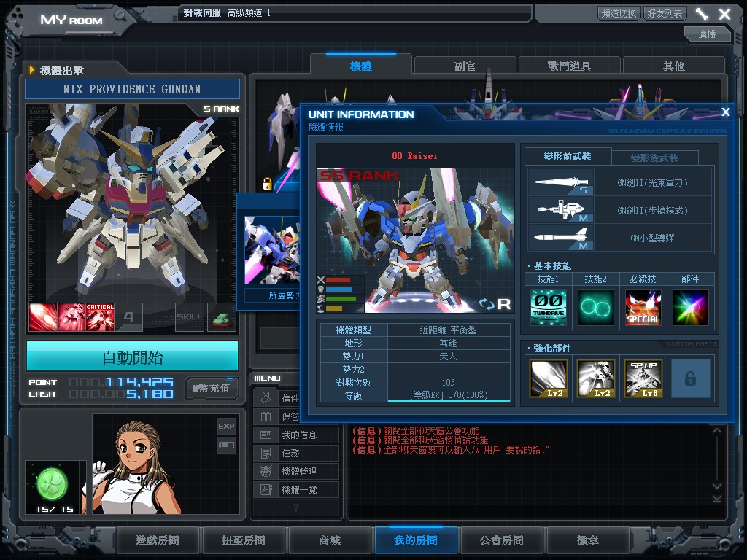Click the battery icon below EXP
This screenshot has width=747, height=560.
pos(226,446)
